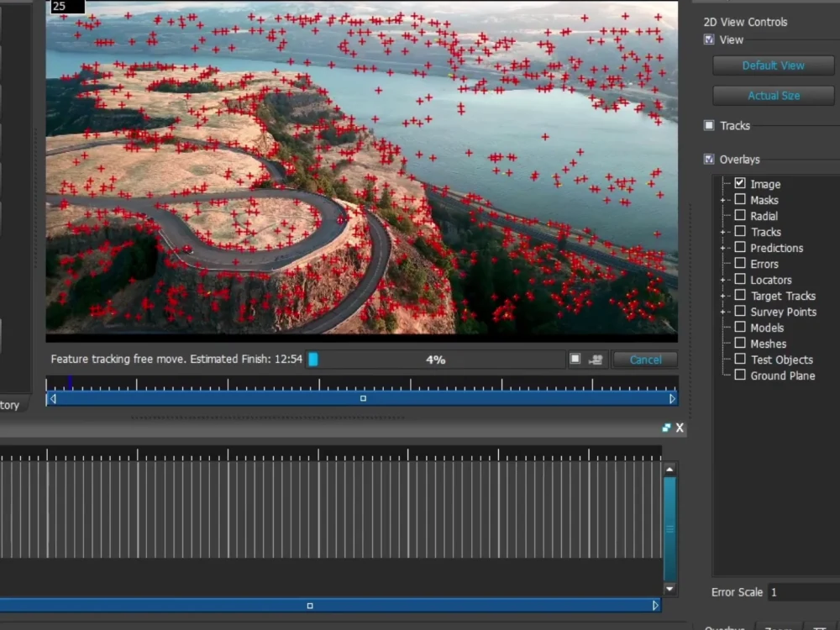Image resolution: width=840 pixels, height=630 pixels.
Task: Expand the Survey Points tree node
Action: point(722,312)
